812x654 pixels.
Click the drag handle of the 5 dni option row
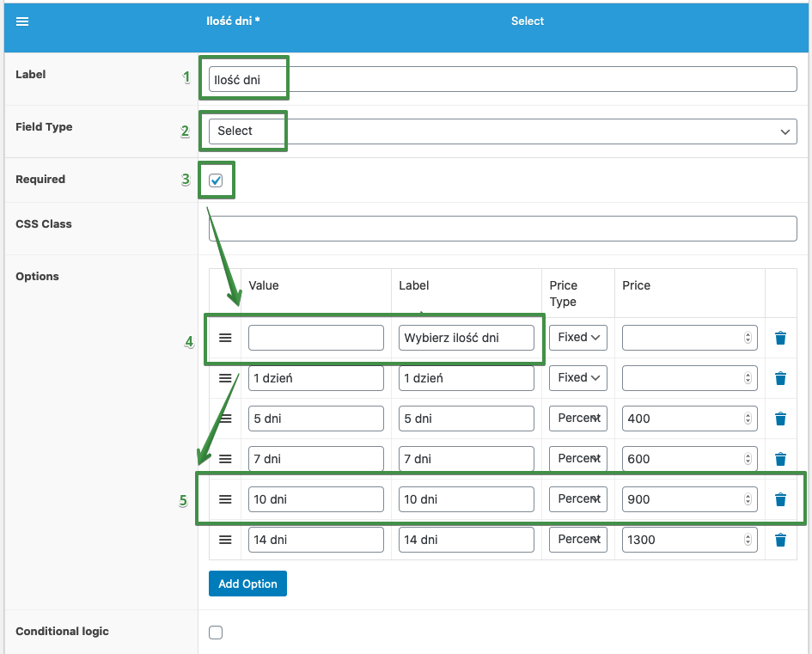[x=225, y=419]
